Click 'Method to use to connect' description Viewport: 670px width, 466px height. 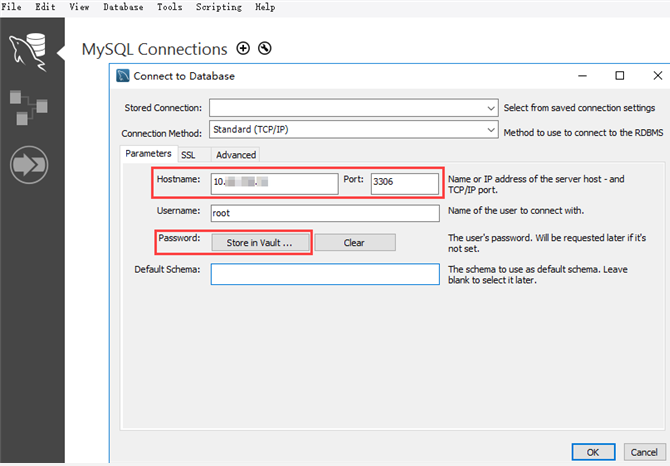tap(583, 133)
